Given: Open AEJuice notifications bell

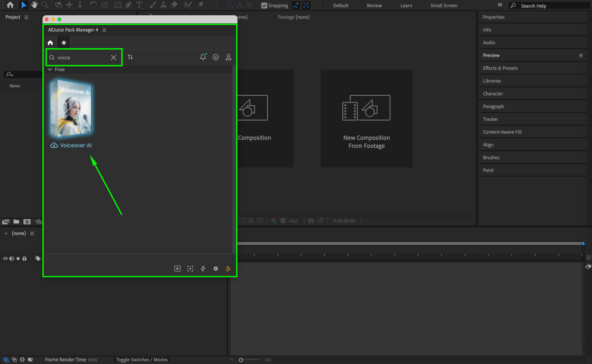Looking at the screenshot, I should (203, 57).
